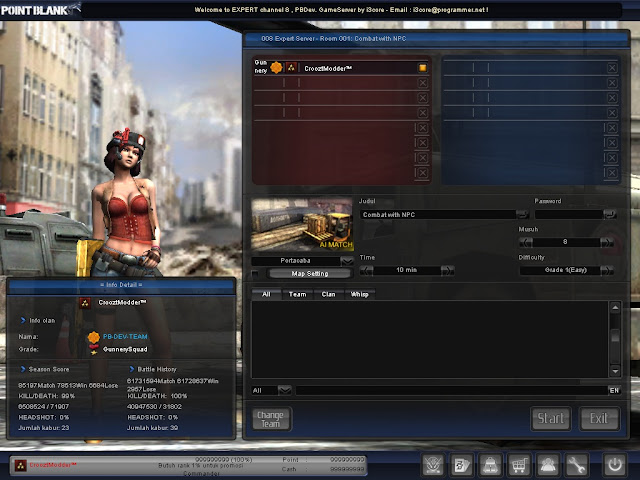Expand the Portacaba map dropdown

pos(347,261)
